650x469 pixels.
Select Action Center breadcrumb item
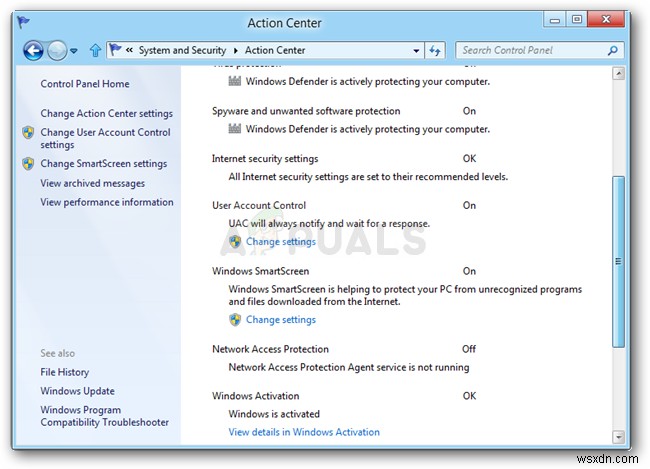(x=275, y=50)
